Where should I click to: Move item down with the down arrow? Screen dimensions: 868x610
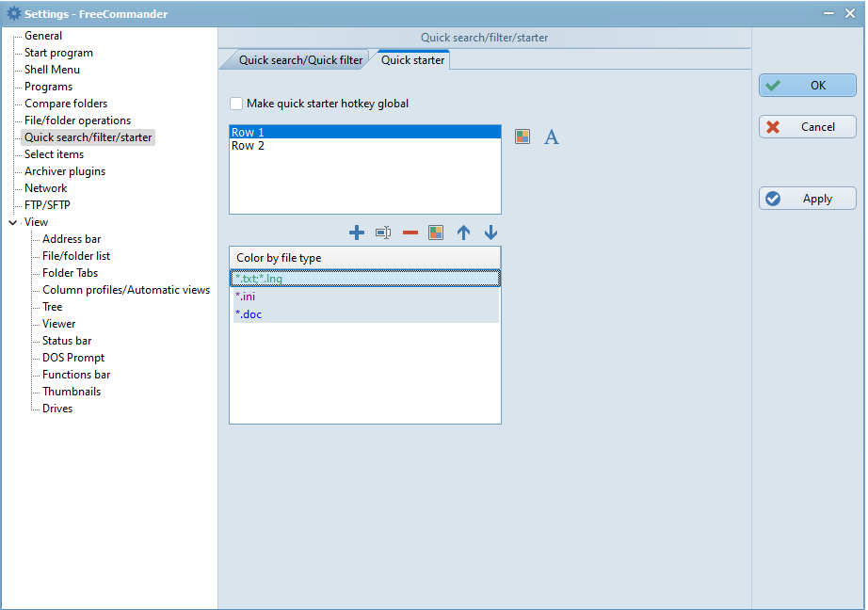[x=490, y=233]
